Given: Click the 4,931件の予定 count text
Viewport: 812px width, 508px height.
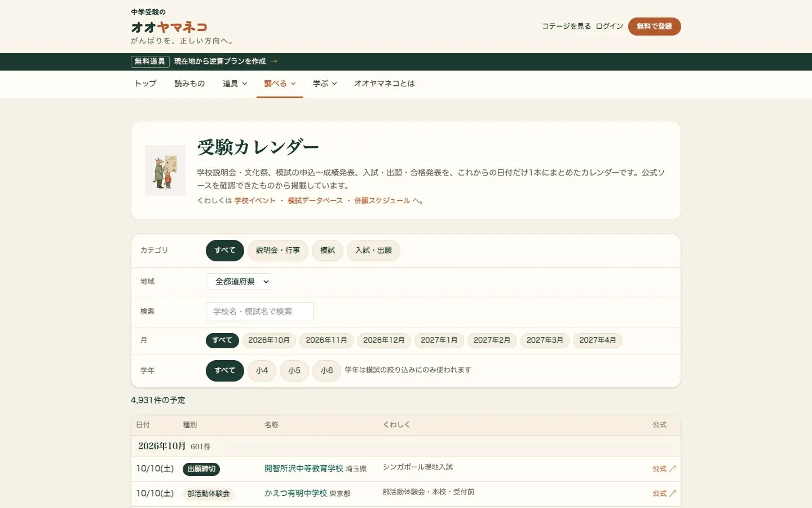Looking at the screenshot, I should tap(158, 400).
